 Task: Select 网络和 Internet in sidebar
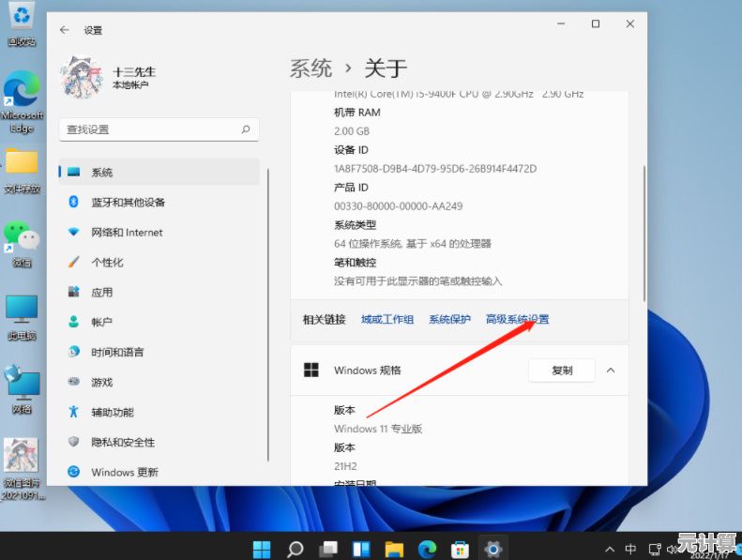pyautogui.click(x=127, y=233)
